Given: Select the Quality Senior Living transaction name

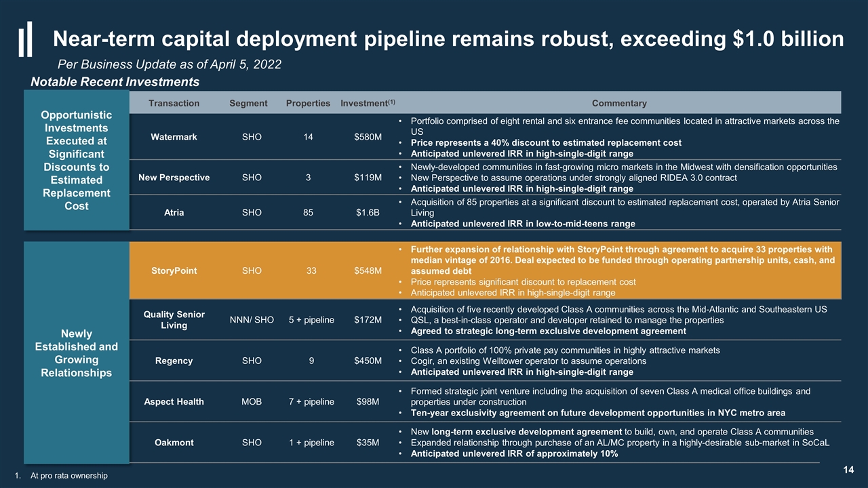Looking at the screenshot, I should coord(174,320).
